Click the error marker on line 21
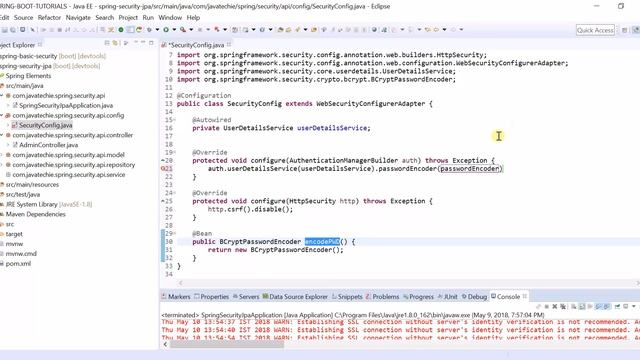640x360 pixels. pos(163,169)
